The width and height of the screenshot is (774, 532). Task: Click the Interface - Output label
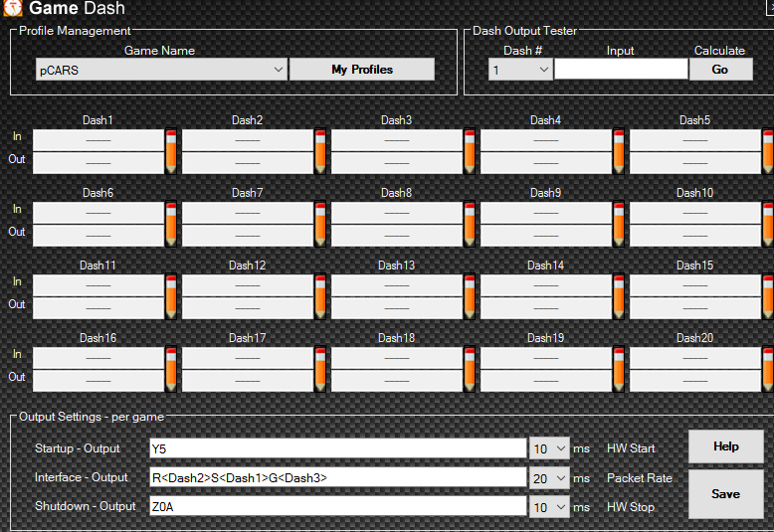(x=81, y=477)
